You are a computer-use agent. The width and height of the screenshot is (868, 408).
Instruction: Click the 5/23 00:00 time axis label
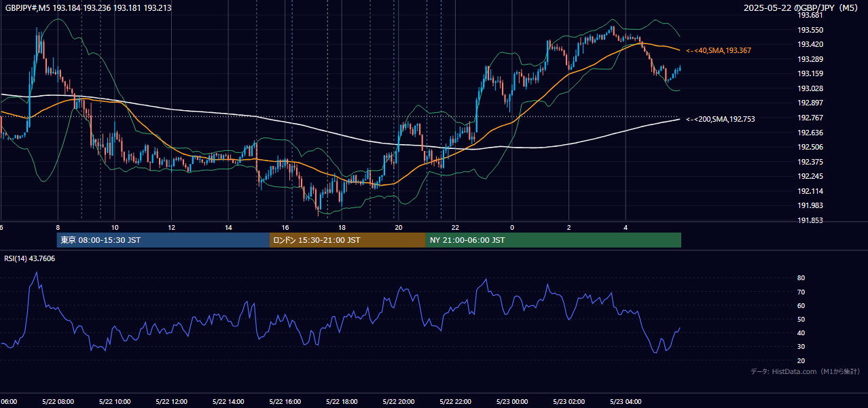click(511, 401)
